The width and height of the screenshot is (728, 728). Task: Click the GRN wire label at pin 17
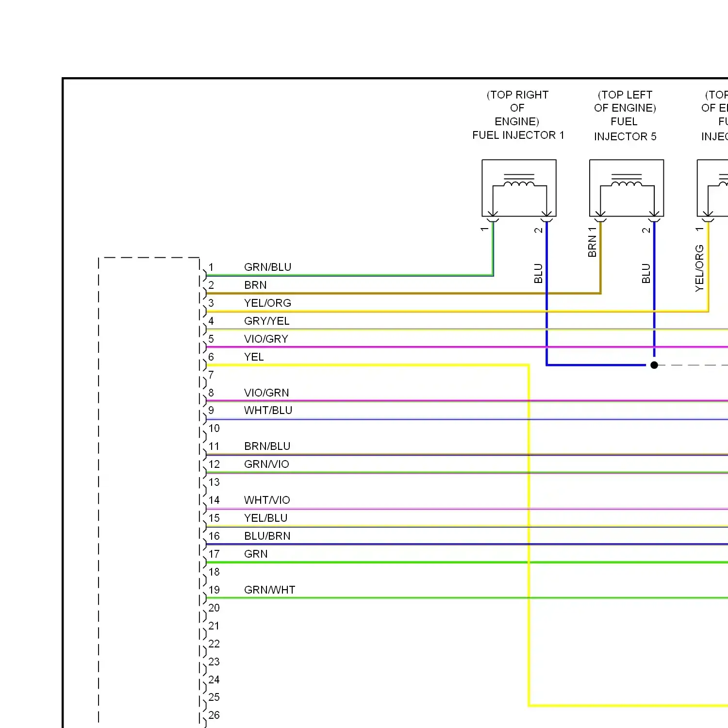point(256,554)
